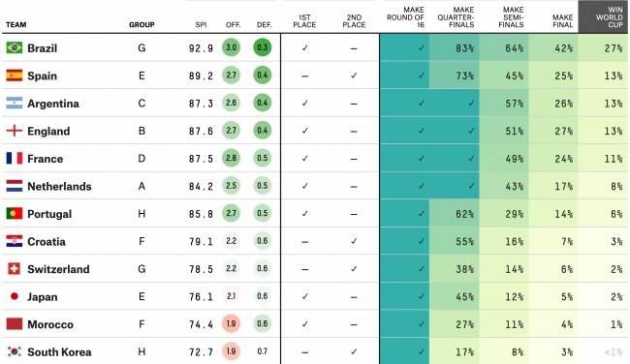Click the Argentina flag icon
The image size is (630, 364).
pos(15,103)
